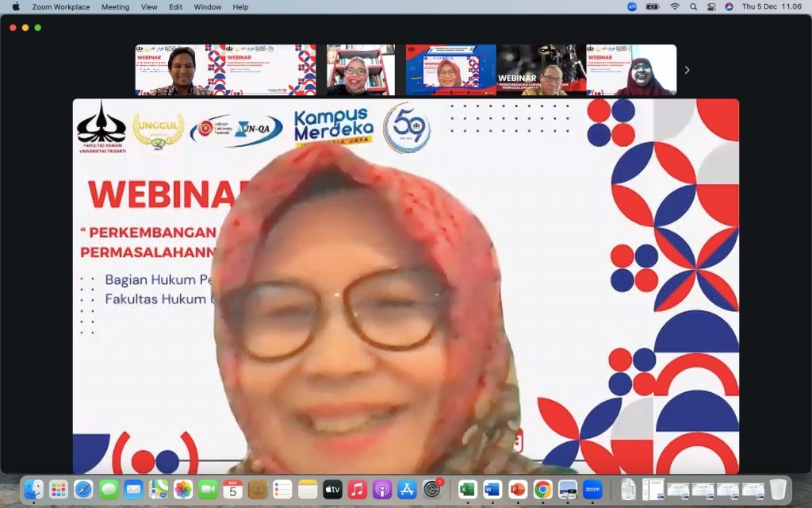Image resolution: width=812 pixels, height=508 pixels.
Task: Open Finder from the dock
Action: (x=33, y=489)
